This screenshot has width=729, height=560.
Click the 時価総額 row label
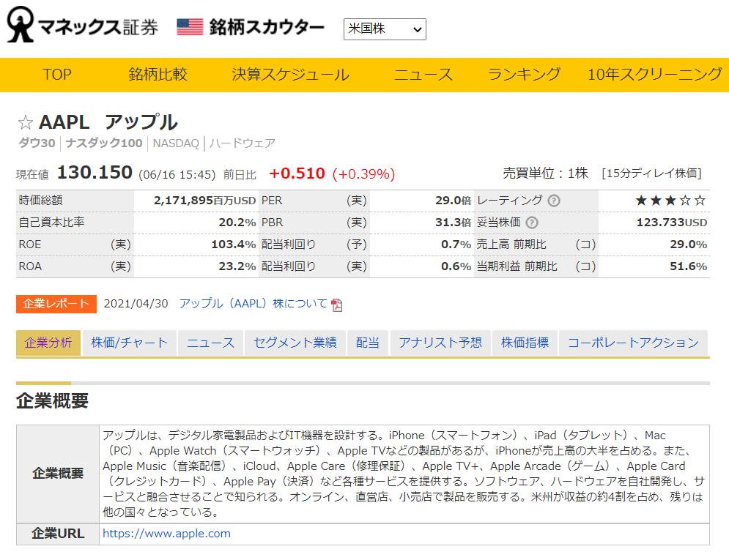pyautogui.click(x=40, y=201)
